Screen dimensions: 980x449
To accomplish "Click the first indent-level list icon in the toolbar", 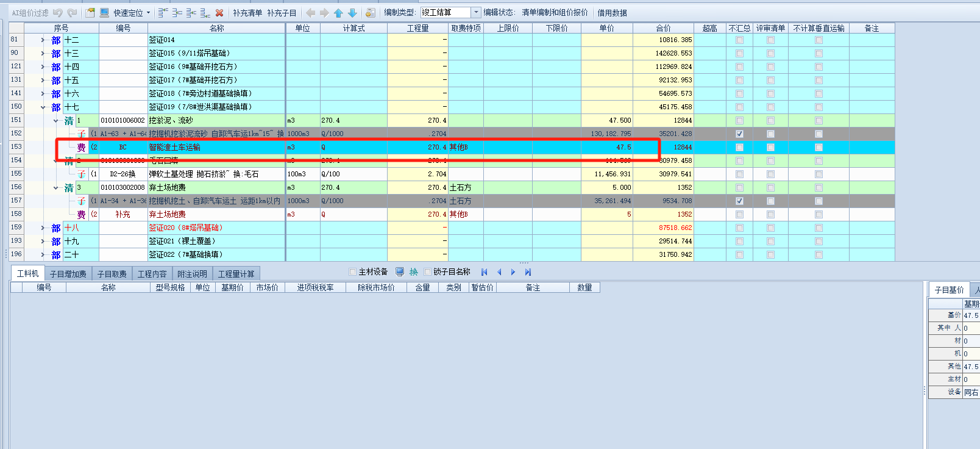I will 163,12.
